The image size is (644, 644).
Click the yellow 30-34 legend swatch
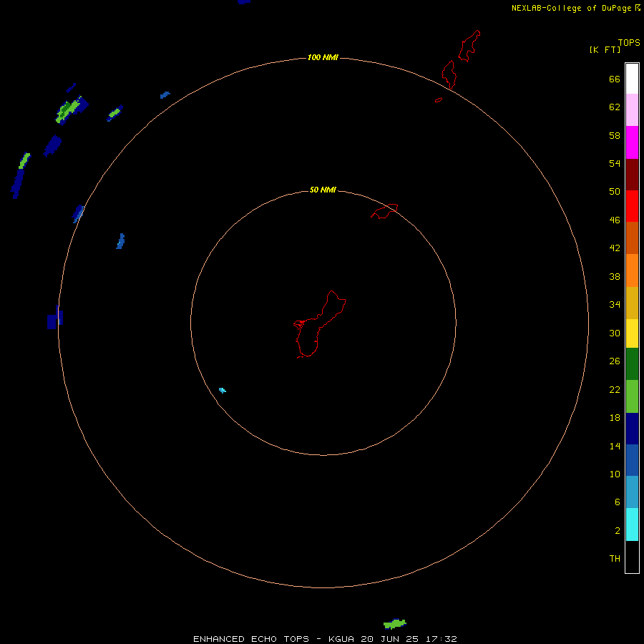[632, 333]
